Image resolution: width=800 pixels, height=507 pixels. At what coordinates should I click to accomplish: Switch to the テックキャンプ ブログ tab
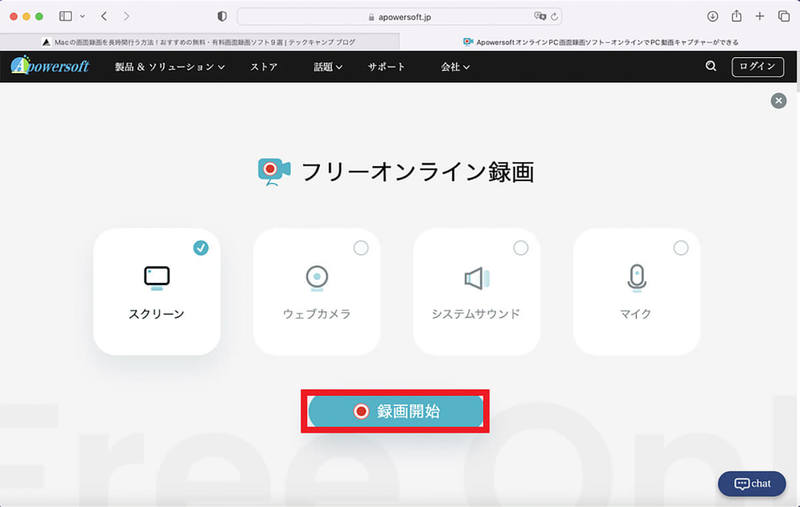pyautogui.click(x=199, y=42)
